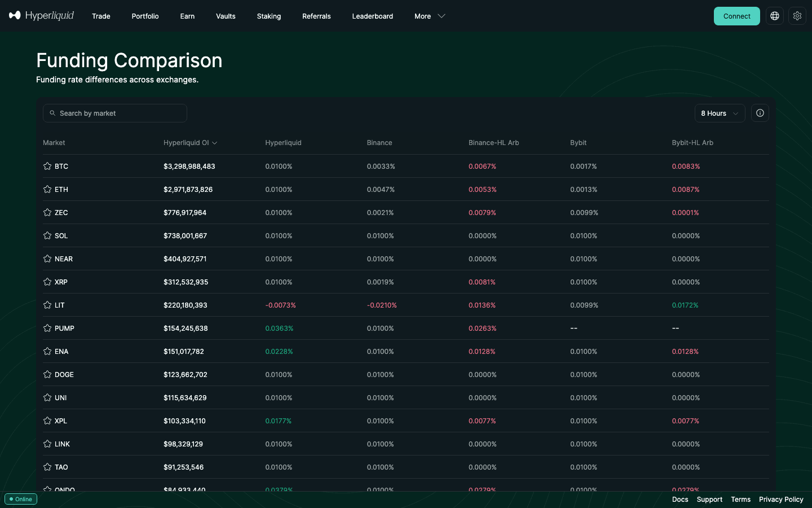
Task: Star the DOGE market
Action: coord(47,374)
